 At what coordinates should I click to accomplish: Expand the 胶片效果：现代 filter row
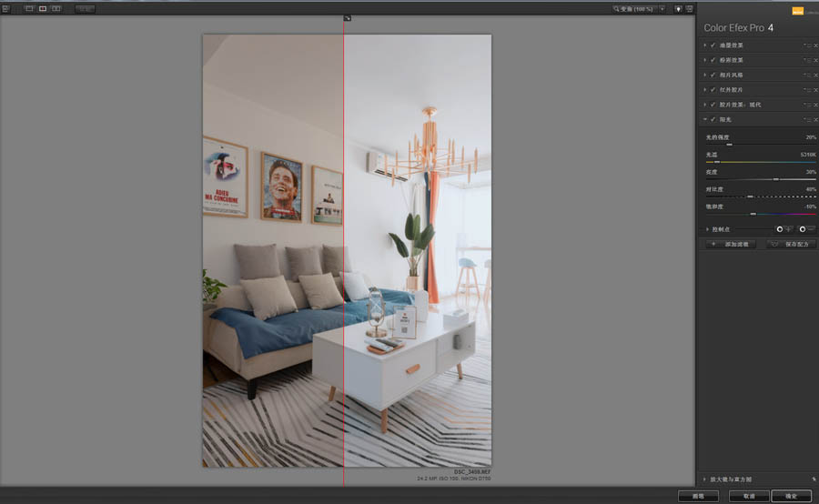[x=704, y=105]
